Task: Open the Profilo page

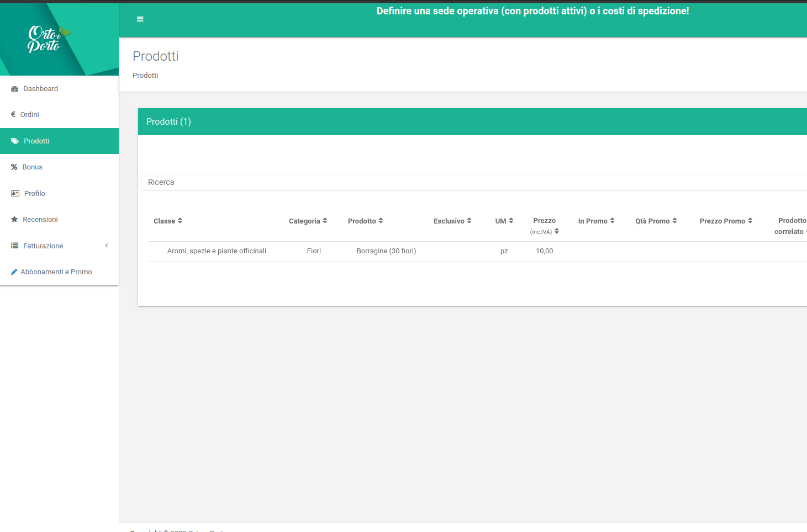Action: coord(59,194)
